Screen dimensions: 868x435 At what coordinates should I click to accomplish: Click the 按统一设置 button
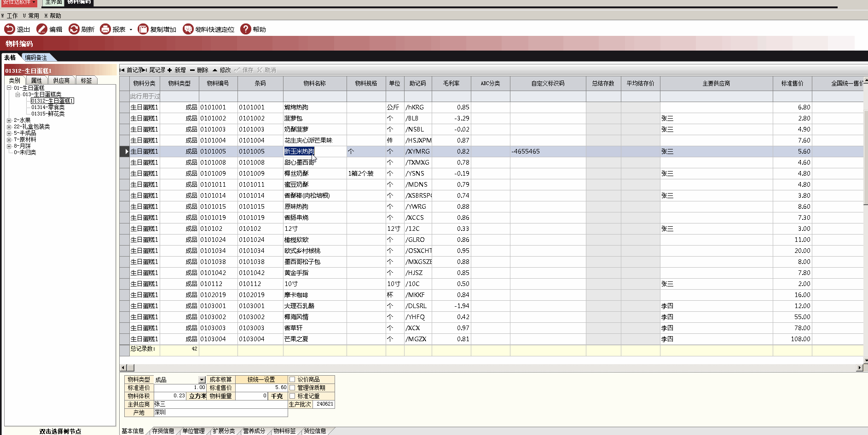[261, 379]
